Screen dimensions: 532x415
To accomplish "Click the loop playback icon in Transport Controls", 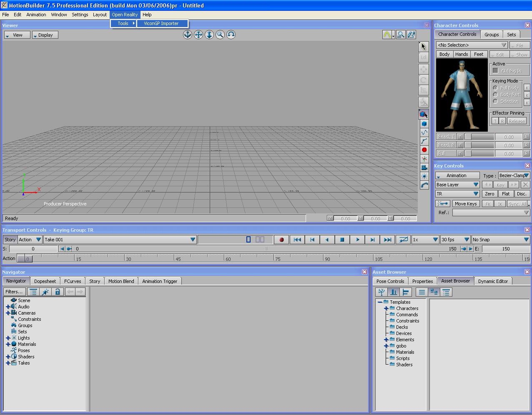I will tap(403, 240).
